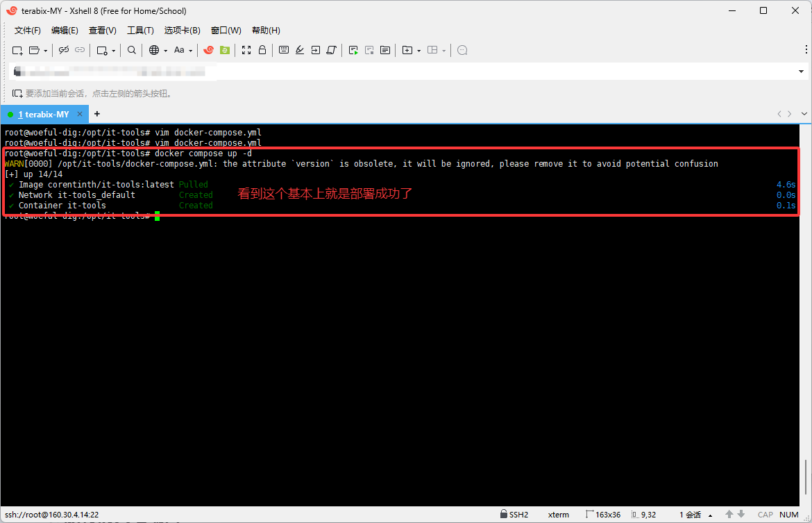
Task: Click the 1 会话 sessions status indicator
Action: [x=691, y=515]
